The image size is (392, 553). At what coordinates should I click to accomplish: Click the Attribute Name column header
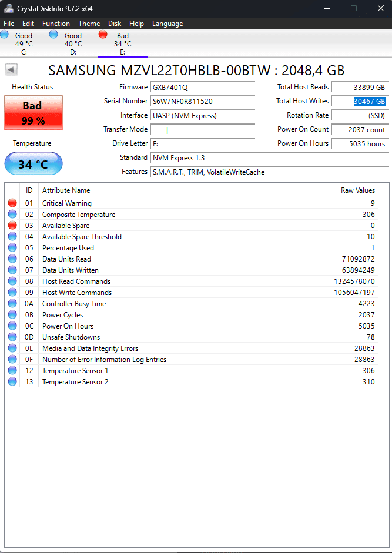coord(167,190)
